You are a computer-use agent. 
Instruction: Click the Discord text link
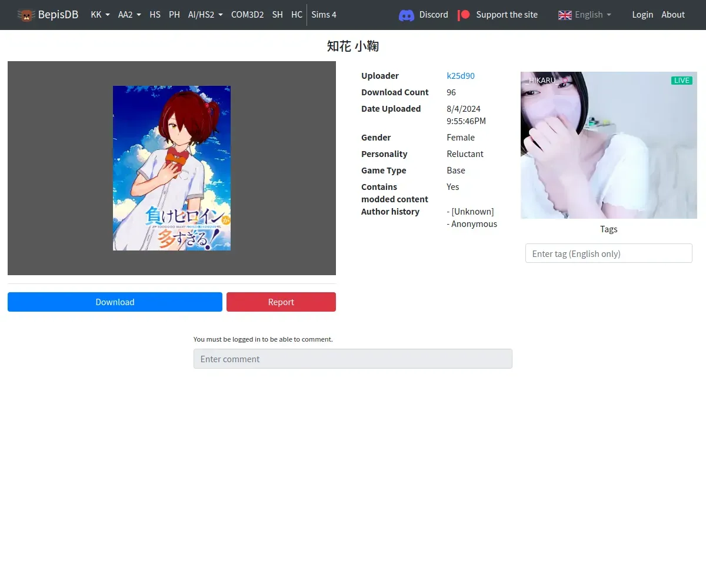(434, 15)
